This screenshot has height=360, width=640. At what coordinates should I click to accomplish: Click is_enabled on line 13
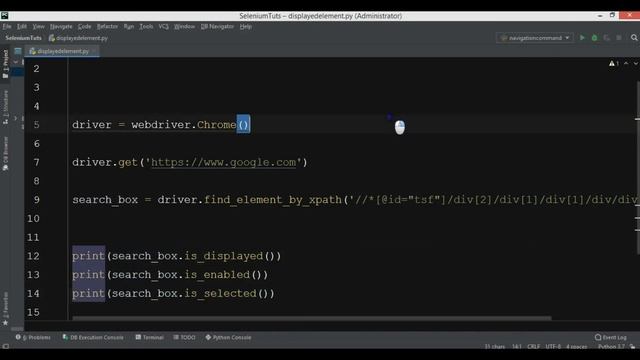pos(217,275)
